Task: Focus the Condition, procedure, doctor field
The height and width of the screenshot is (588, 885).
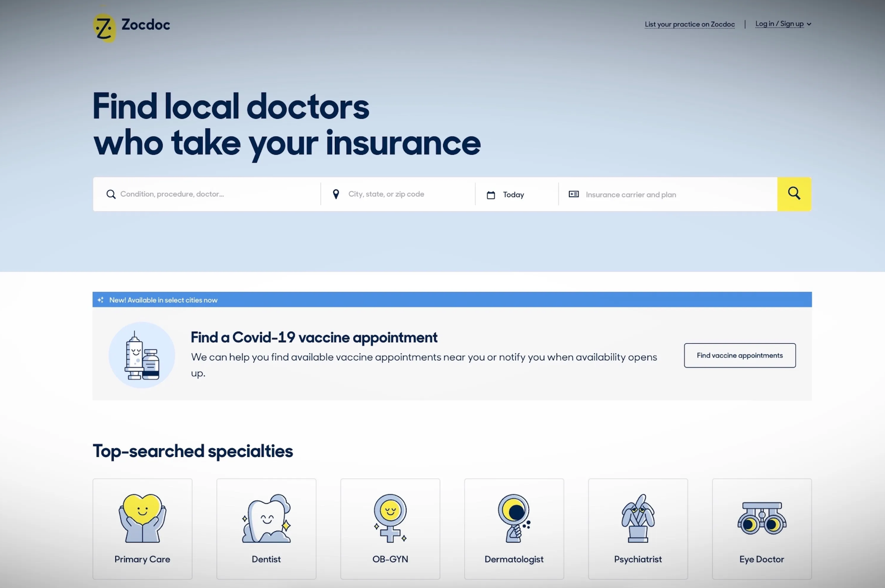Action: (207, 194)
